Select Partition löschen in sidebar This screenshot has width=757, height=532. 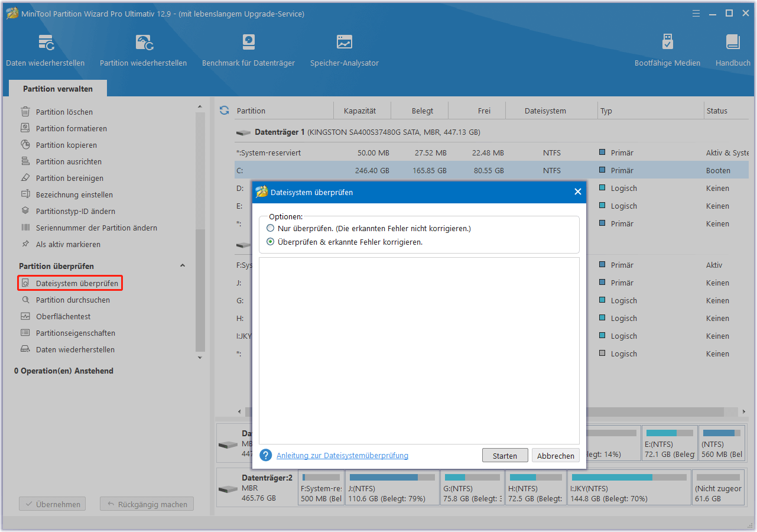point(64,112)
